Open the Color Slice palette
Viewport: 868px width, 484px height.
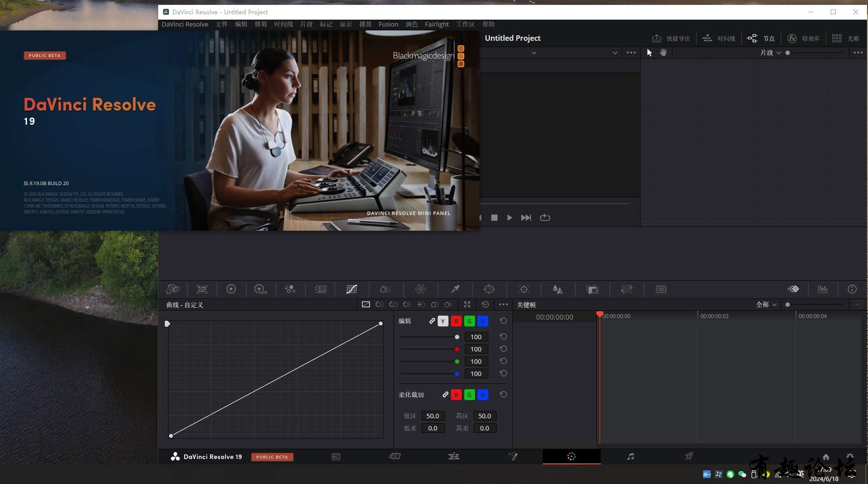click(386, 289)
